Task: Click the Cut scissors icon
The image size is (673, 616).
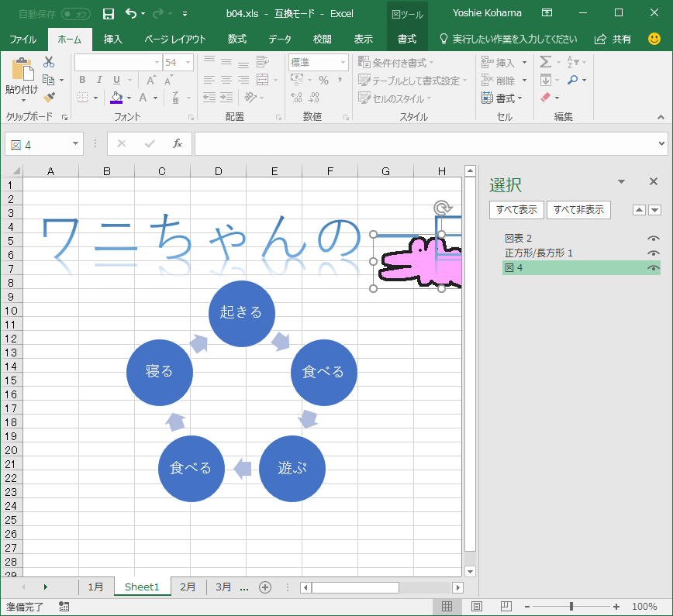Action: (49, 62)
